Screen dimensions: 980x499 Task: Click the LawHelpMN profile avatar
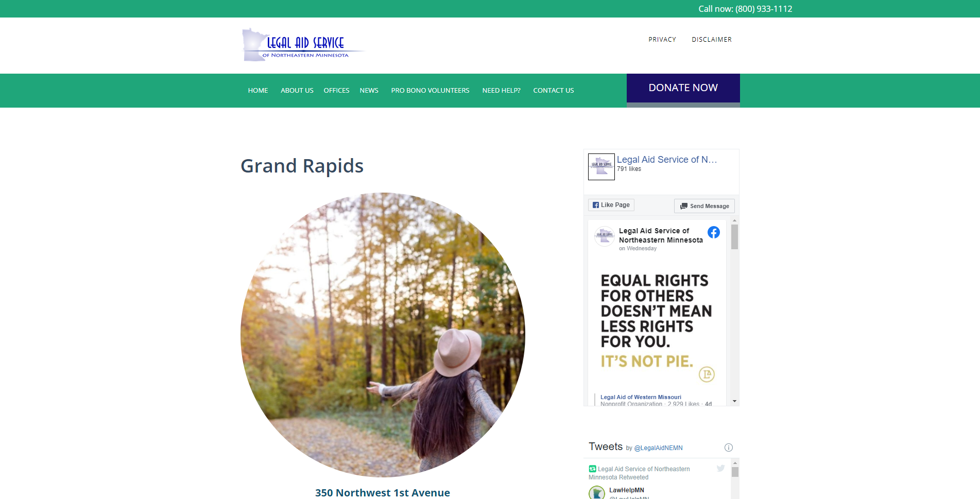click(x=597, y=493)
